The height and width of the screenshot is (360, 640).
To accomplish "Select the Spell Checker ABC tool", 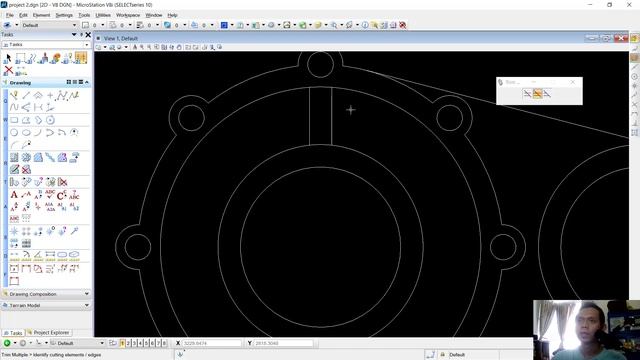I will [x=50, y=195].
